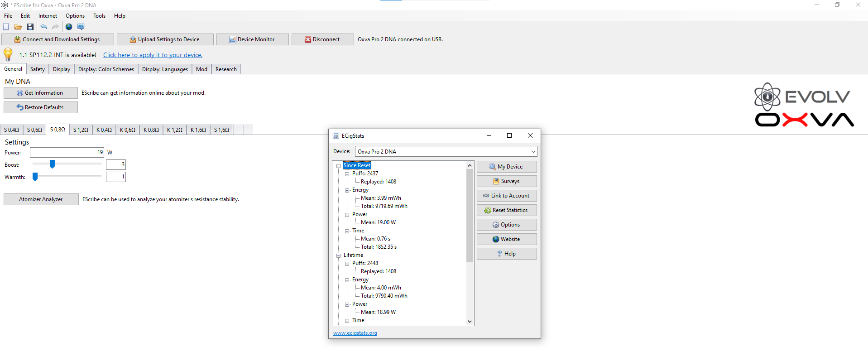Collapse Puffs: 2437 node
This screenshot has height=352, width=868.
(x=347, y=174)
